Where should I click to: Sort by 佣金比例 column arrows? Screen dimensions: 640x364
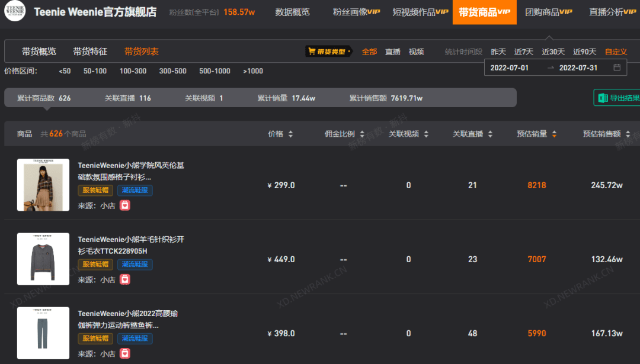coord(362,134)
